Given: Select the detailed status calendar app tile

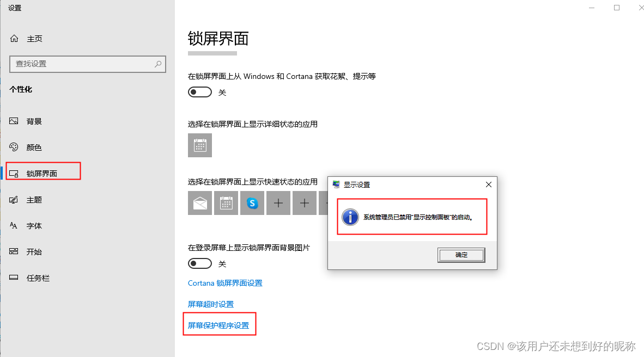Looking at the screenshot, I should (200, 145).
